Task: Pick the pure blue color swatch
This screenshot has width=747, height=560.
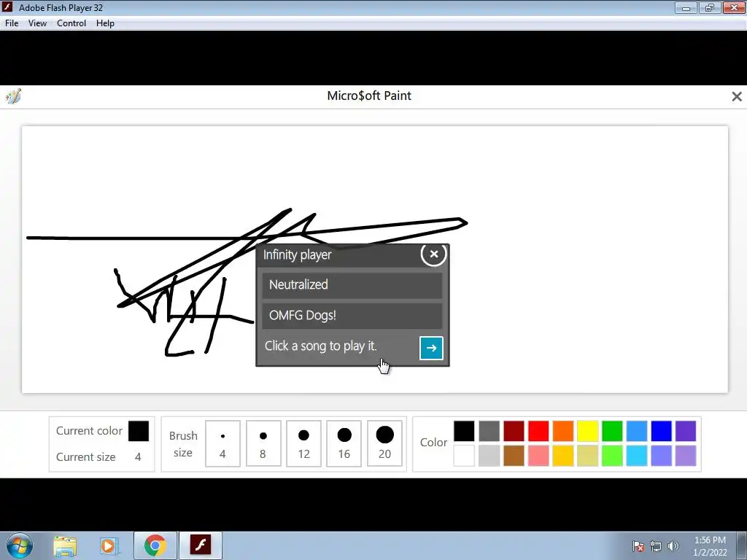Action: [661, 431]
